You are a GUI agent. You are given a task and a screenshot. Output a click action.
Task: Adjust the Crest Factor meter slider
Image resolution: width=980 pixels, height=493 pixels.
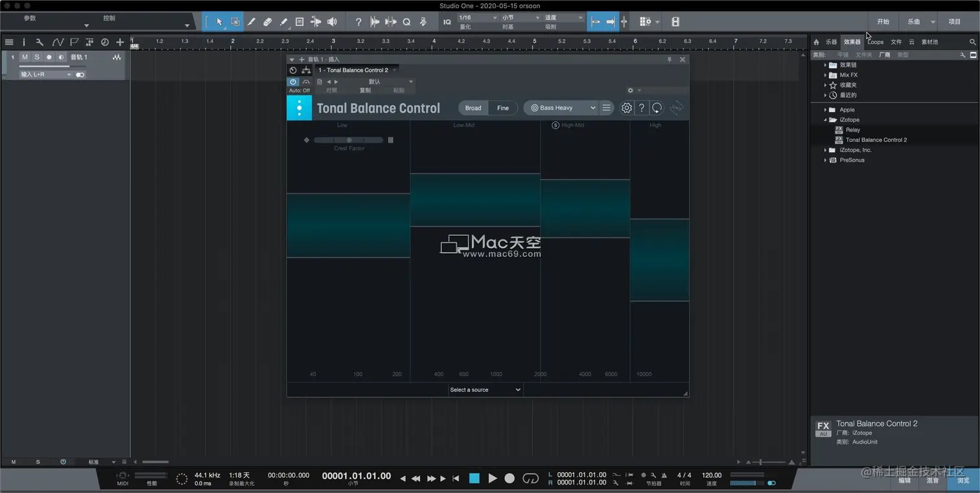pos(349,140)
